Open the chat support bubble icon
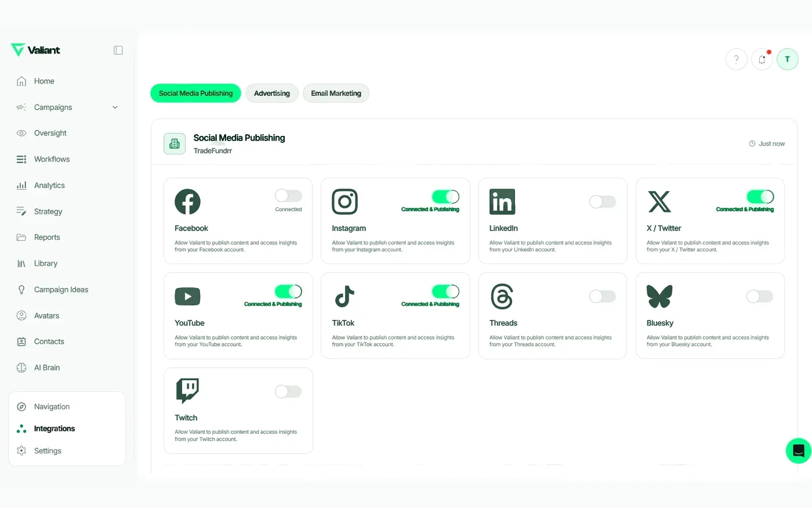Viewport: 812px width, 508px height. pos(799,451)
